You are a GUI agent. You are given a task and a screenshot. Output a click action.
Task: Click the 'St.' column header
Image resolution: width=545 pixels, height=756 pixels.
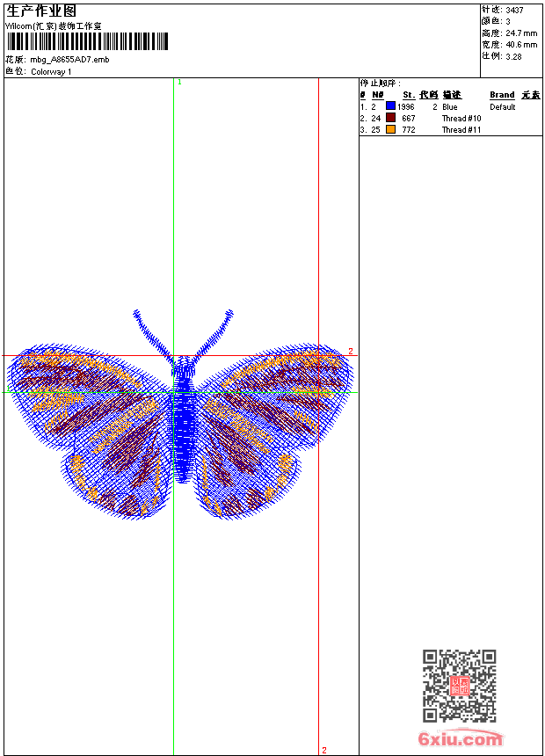tap(409, 95)
